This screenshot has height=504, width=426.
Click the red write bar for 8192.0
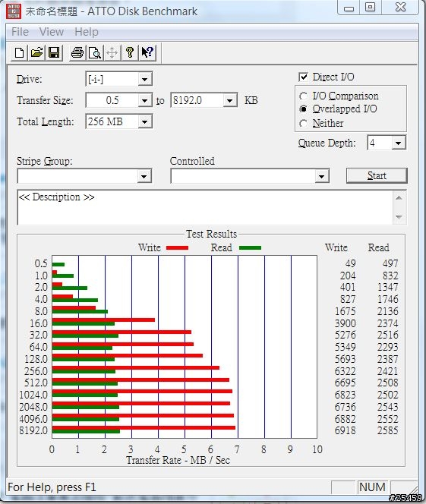pos(144,428)
